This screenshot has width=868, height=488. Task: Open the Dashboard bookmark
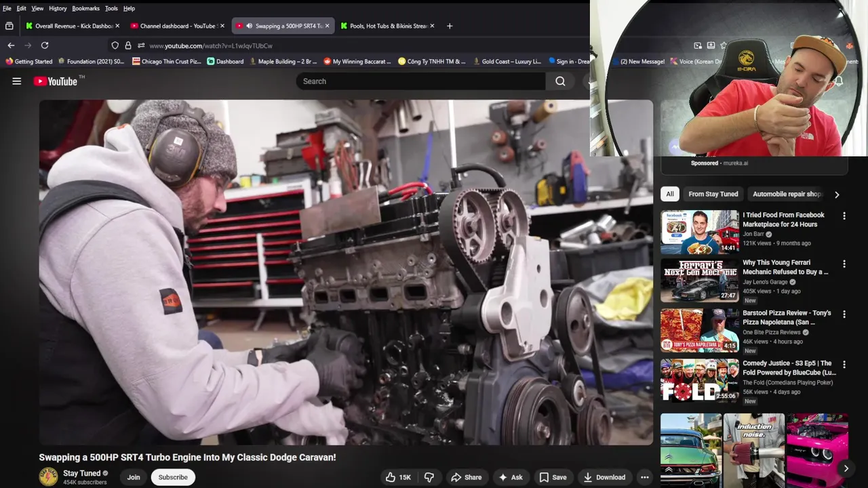point(225,61)
